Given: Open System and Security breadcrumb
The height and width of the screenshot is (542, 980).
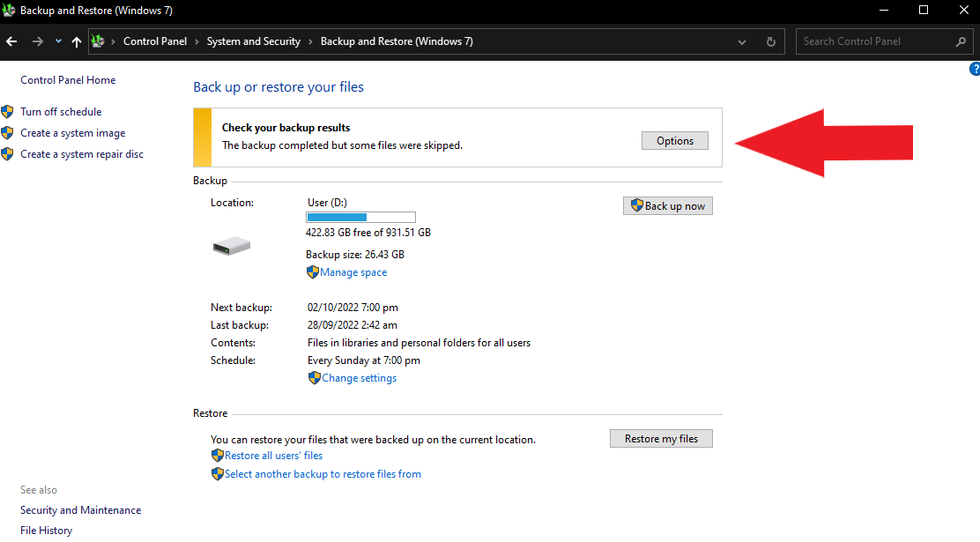Looking at the screenshot, I should point(254,41).
